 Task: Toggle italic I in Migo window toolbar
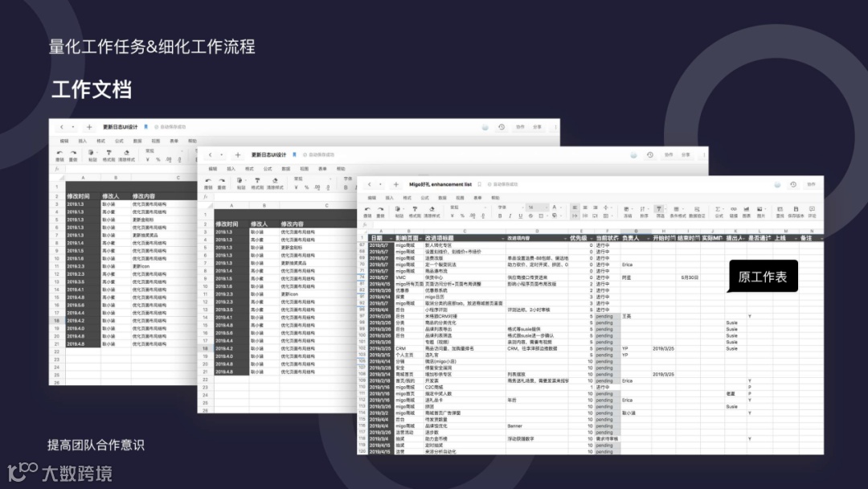point(510,216)
